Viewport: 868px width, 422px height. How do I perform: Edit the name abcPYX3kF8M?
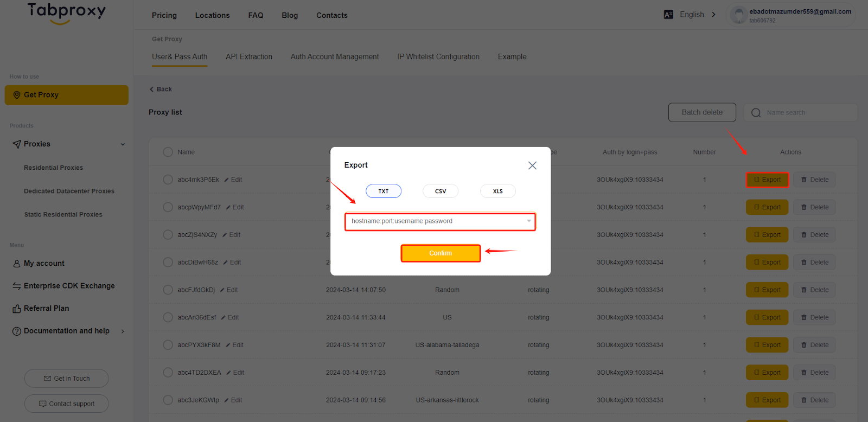click(x=234, y=345)
